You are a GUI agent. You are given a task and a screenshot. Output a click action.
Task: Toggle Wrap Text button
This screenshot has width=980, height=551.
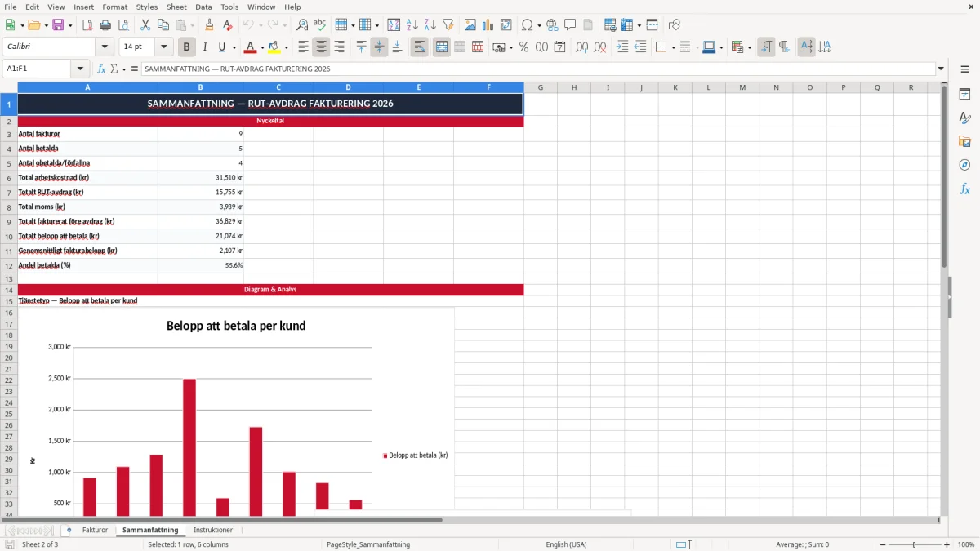point(419,47)
